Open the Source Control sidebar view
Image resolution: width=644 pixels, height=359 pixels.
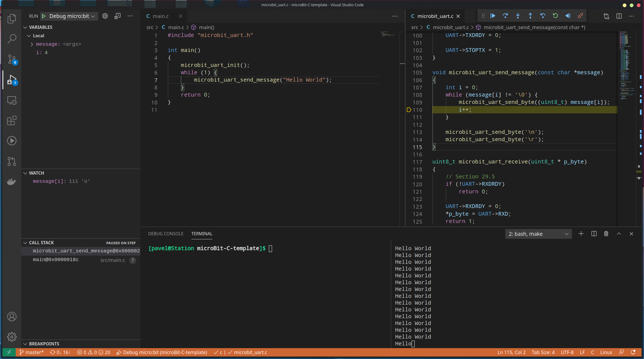tap(12, 59)
